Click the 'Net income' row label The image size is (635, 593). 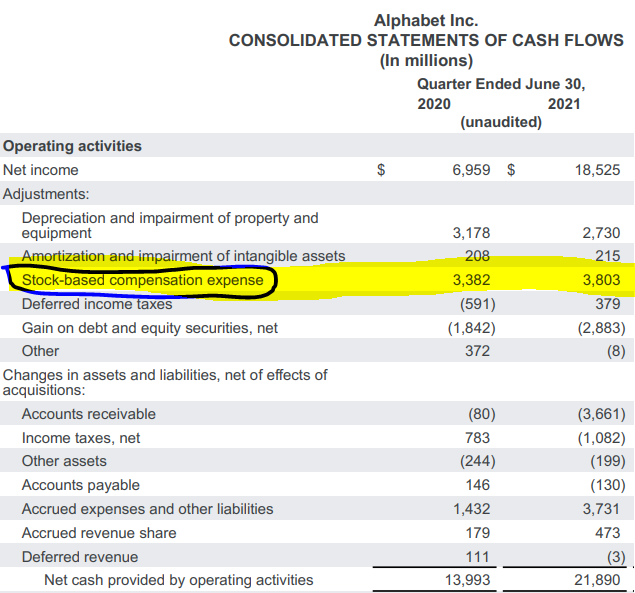click(40, 170)
